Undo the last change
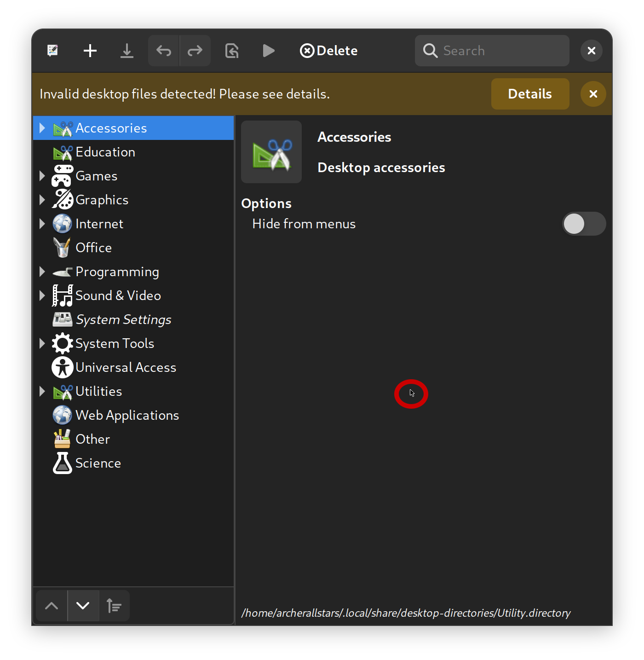Viewport: 644px width, 660px height. 163,51
